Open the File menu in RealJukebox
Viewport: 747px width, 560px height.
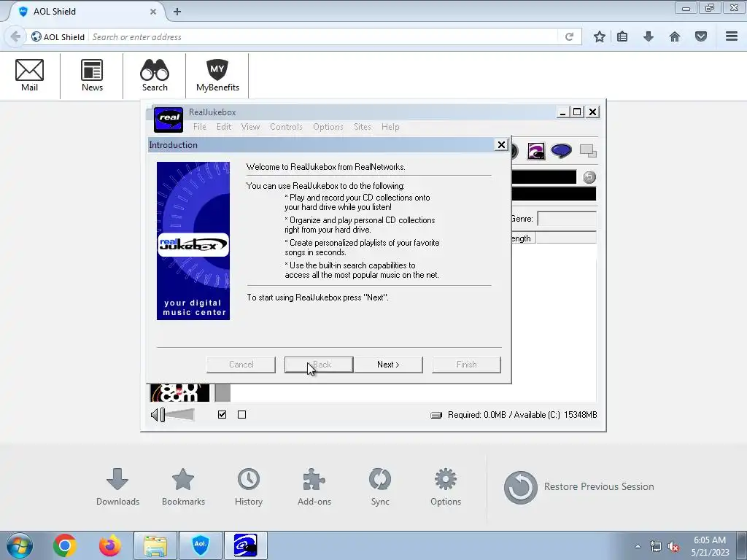click(200, 127)
